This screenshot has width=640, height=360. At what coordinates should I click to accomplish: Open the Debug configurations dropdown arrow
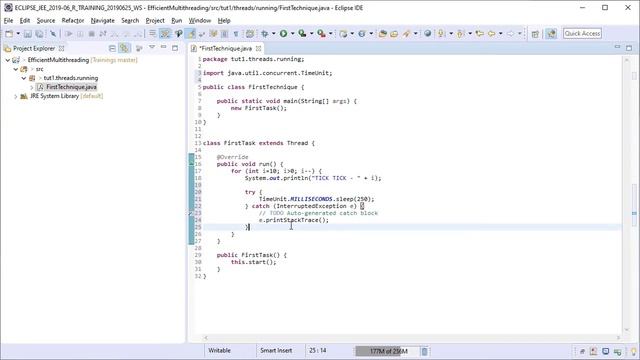click(x=273, y=33)
